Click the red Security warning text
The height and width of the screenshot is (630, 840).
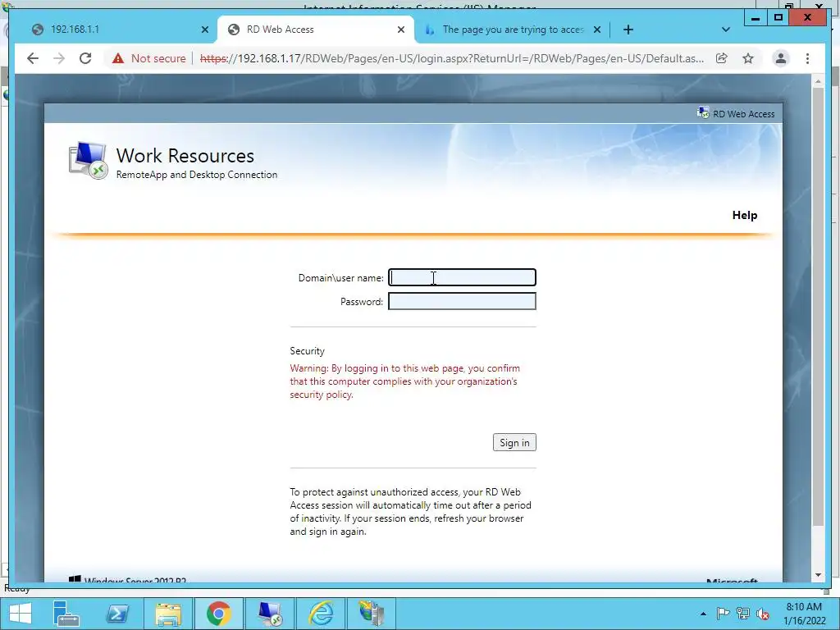(x=405, y=381)
